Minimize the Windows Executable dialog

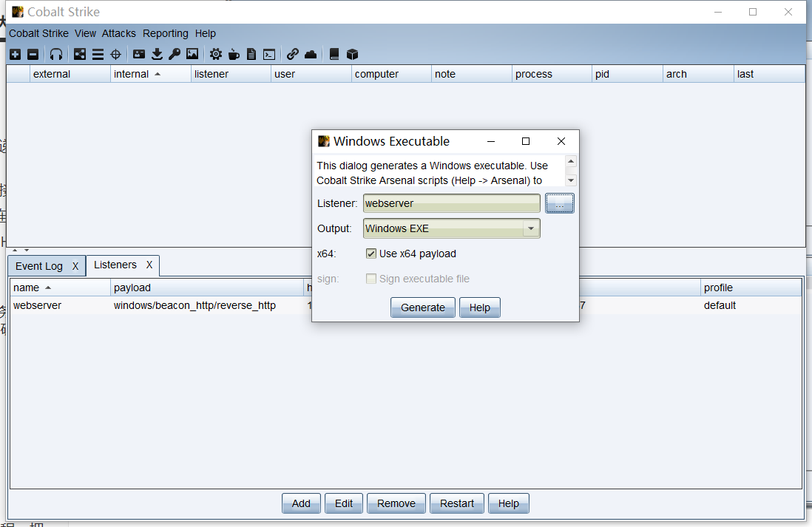tap(491, 141)
